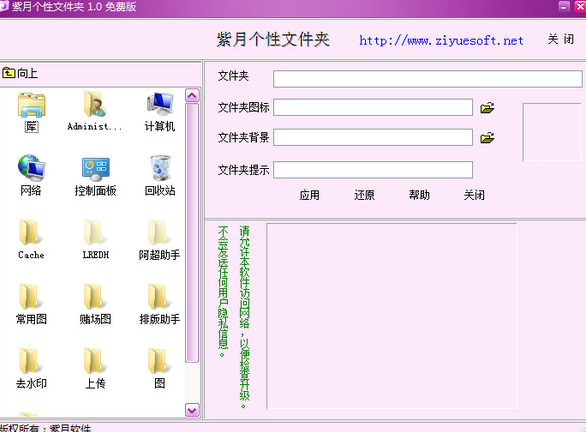Click into the 文件夹背景 field

tap(373, 138)
